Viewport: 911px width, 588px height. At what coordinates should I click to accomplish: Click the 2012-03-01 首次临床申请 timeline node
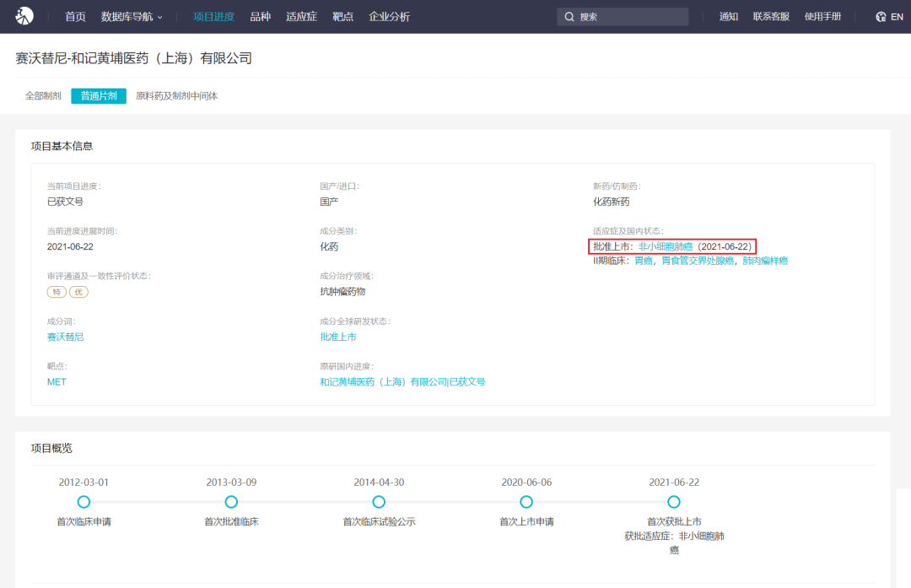click(x=84, y=502)
